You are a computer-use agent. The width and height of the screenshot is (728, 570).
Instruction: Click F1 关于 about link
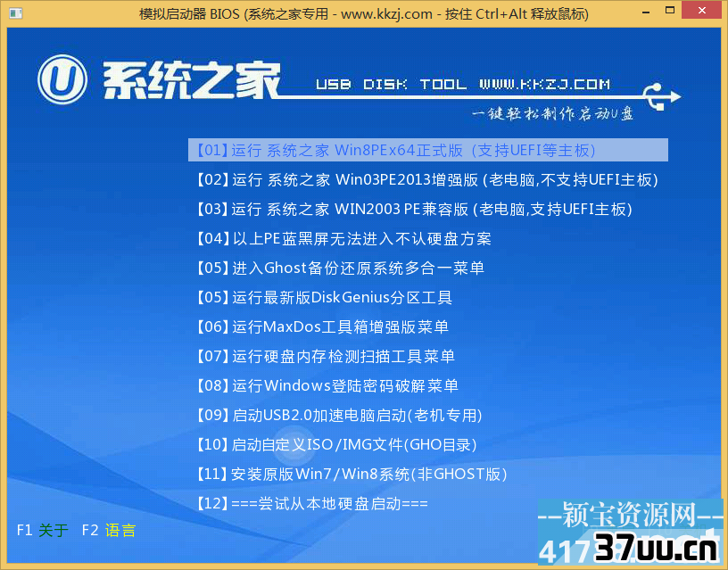(x=42, y=530)
